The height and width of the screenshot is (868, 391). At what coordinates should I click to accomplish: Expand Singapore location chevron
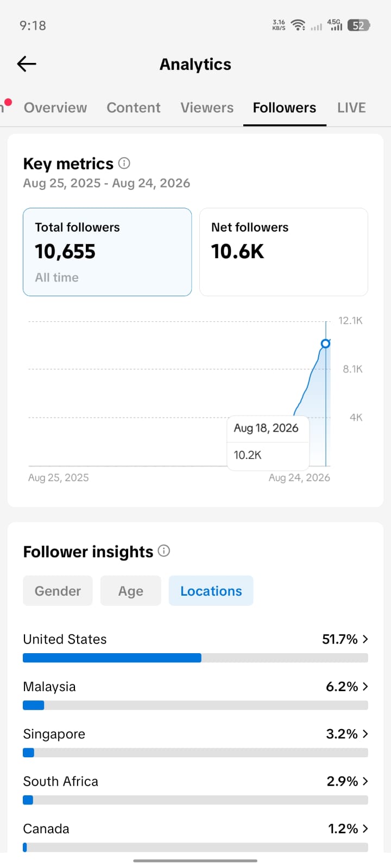point(365,734)
